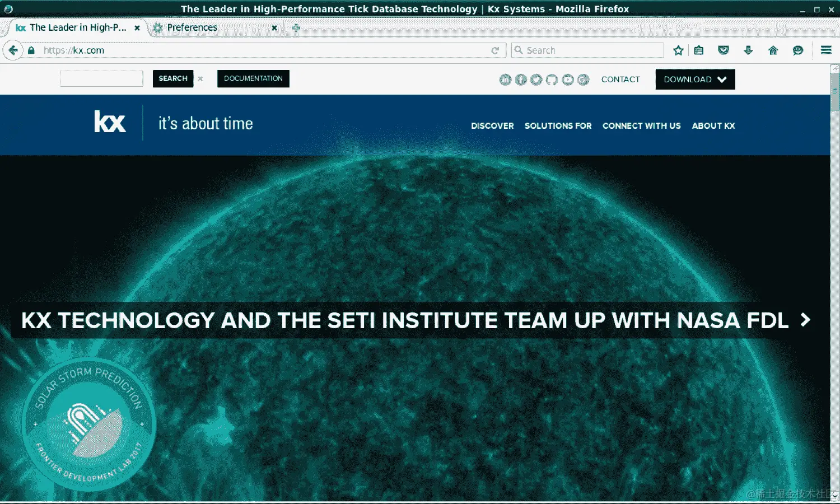Screen dimensions: 840x504
Task: Select 'The Leader in High-P...' tab
Action: [77, 27]
